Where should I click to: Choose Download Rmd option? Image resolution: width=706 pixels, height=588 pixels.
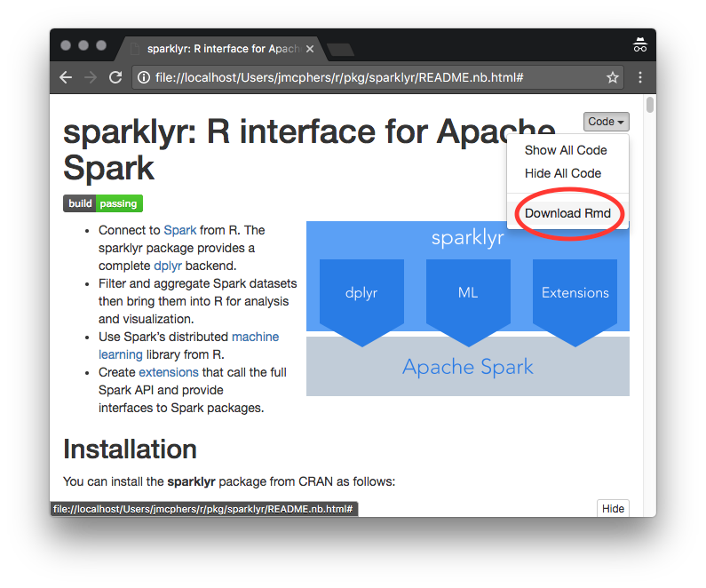tap(567, 213)
